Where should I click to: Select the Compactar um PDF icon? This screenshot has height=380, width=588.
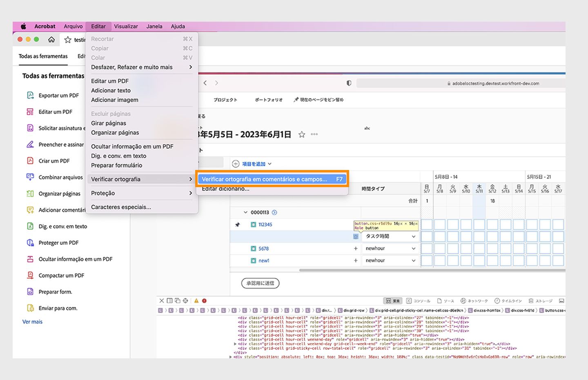click(30, 275)
